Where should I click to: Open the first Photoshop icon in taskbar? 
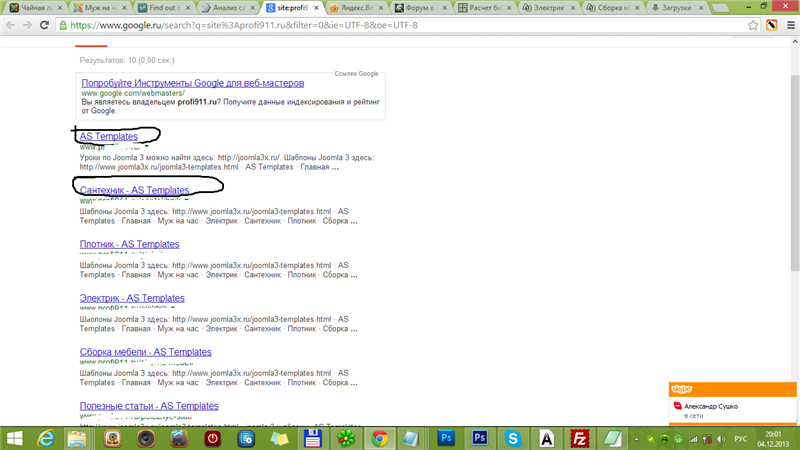coord(446,439)
